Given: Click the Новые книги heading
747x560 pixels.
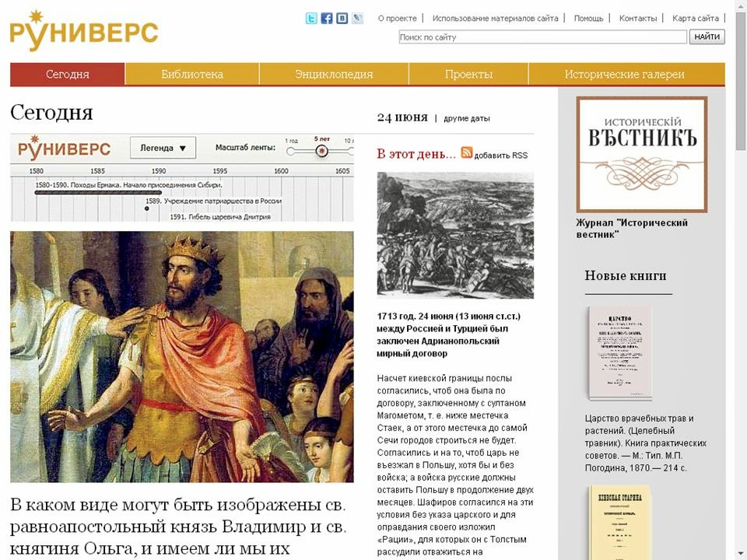Looking at the screenshot, I should [x=626, y=275].
